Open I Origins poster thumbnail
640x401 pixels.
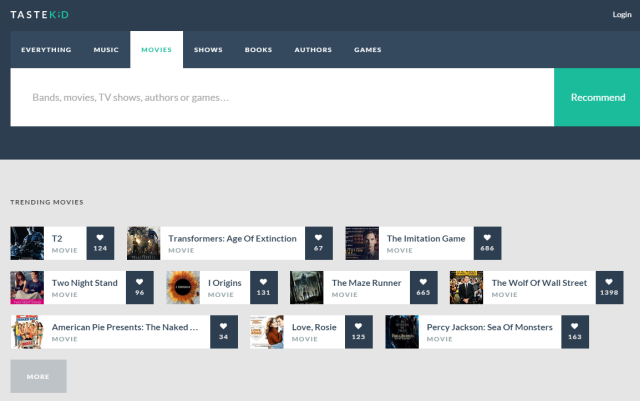(x=183, y=287)
